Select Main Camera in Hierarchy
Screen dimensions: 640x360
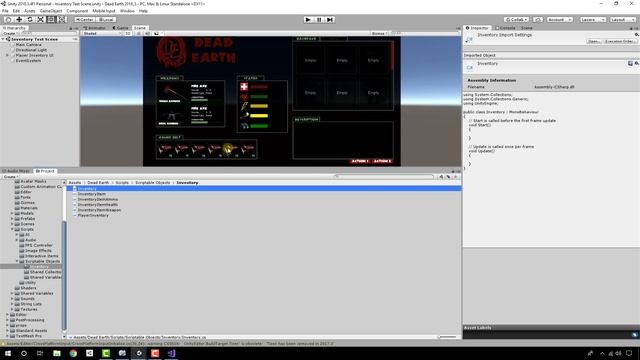point(28,44)
